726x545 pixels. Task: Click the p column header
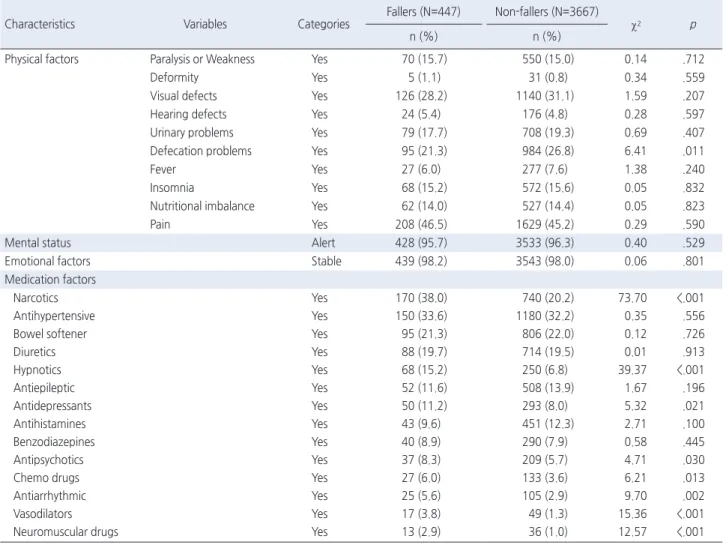(693, 25)
